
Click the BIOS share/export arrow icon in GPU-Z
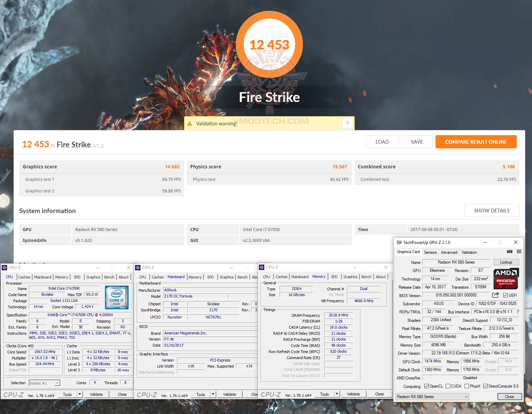pyautogui.click(x=495, y=295)
